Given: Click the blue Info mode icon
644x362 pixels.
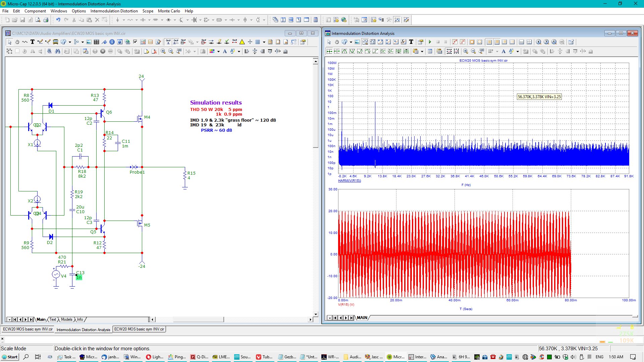Looking at the screenshot, I should point(112,42).
